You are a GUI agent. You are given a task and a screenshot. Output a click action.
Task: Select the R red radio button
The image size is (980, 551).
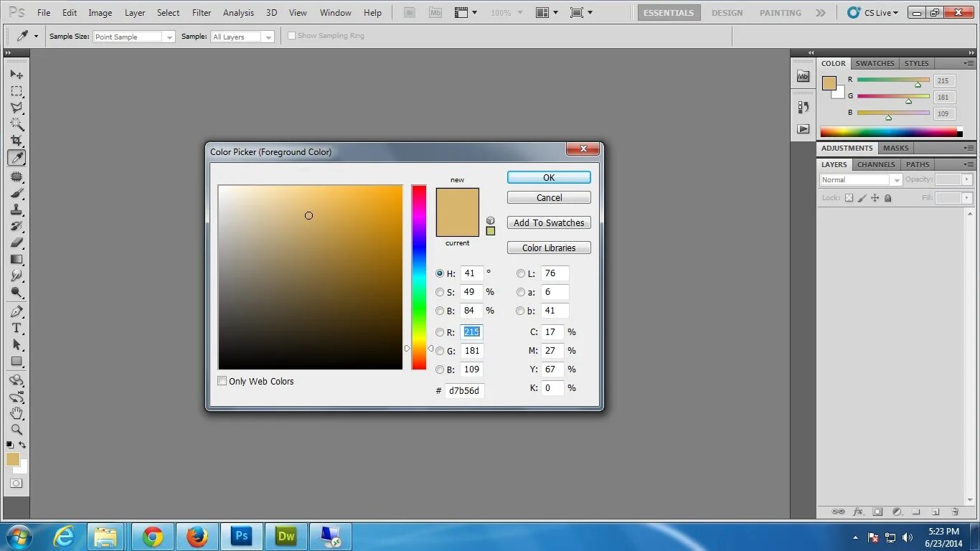click(440, 332)
